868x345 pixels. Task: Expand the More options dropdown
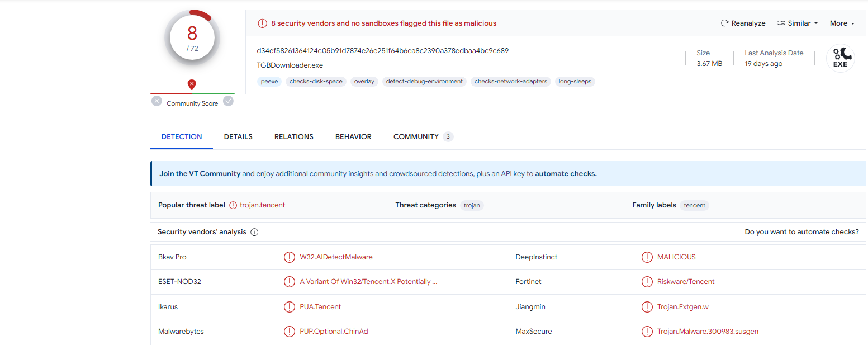tap(842, 23)
